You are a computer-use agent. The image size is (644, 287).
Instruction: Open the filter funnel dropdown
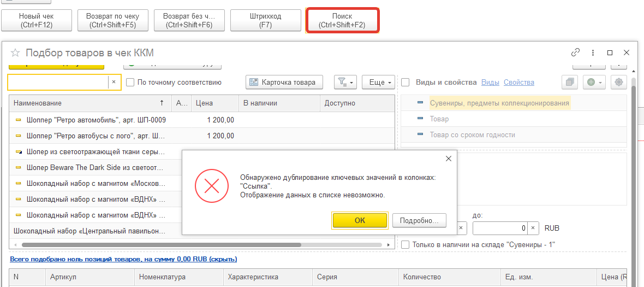[x=345, y=82]
